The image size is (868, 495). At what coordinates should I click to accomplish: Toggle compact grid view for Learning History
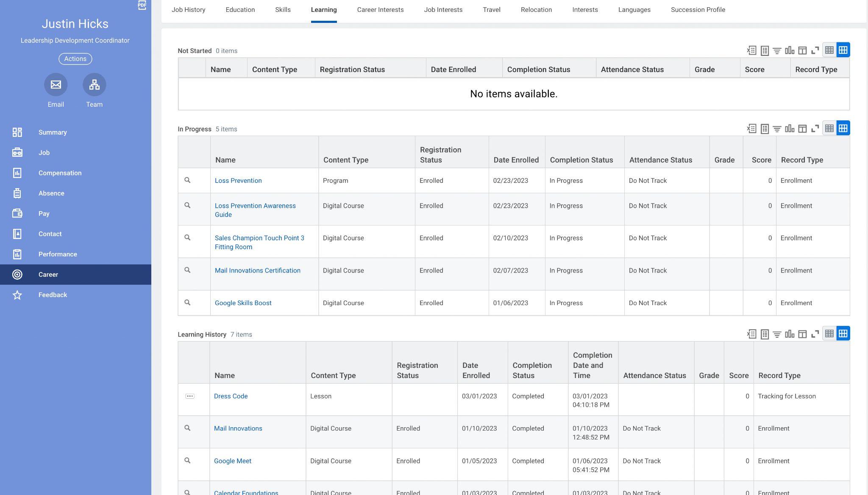click(829, 334)
